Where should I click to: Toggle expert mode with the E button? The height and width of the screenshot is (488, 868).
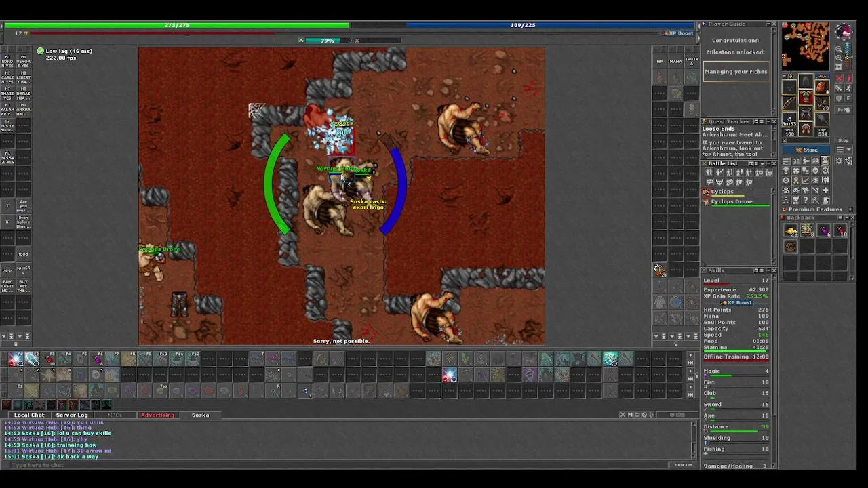849,99
